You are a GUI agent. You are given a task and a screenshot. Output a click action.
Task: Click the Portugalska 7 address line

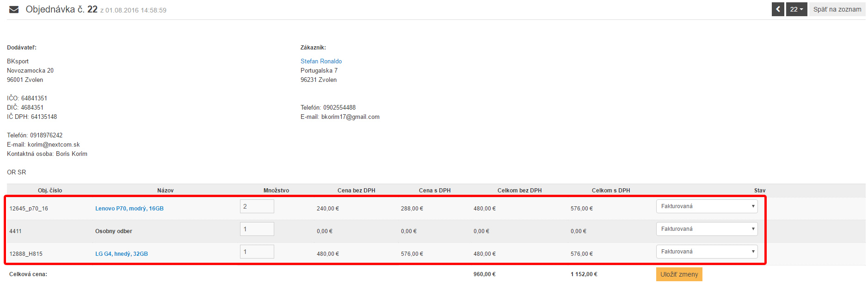319,70
